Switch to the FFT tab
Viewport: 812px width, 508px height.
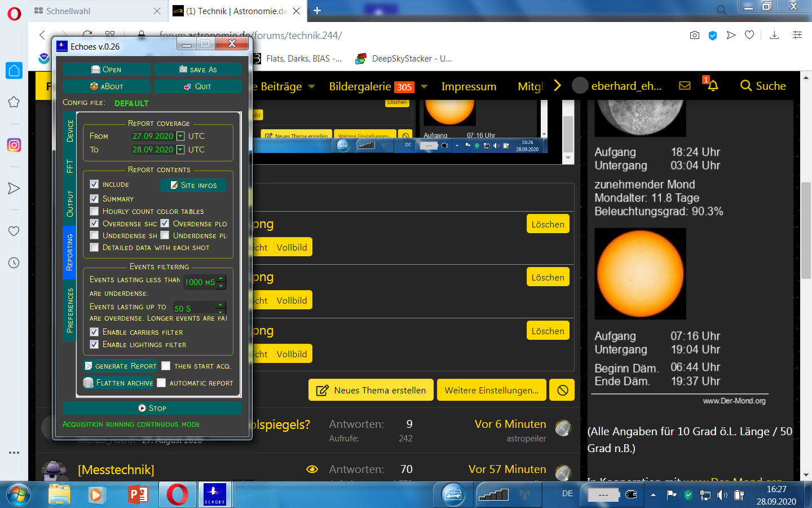(69, 166)
